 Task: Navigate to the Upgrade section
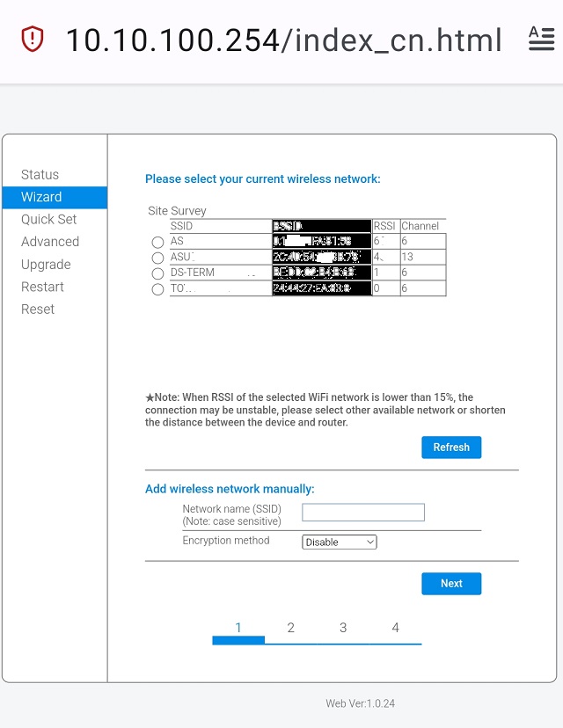click(46, 265)
